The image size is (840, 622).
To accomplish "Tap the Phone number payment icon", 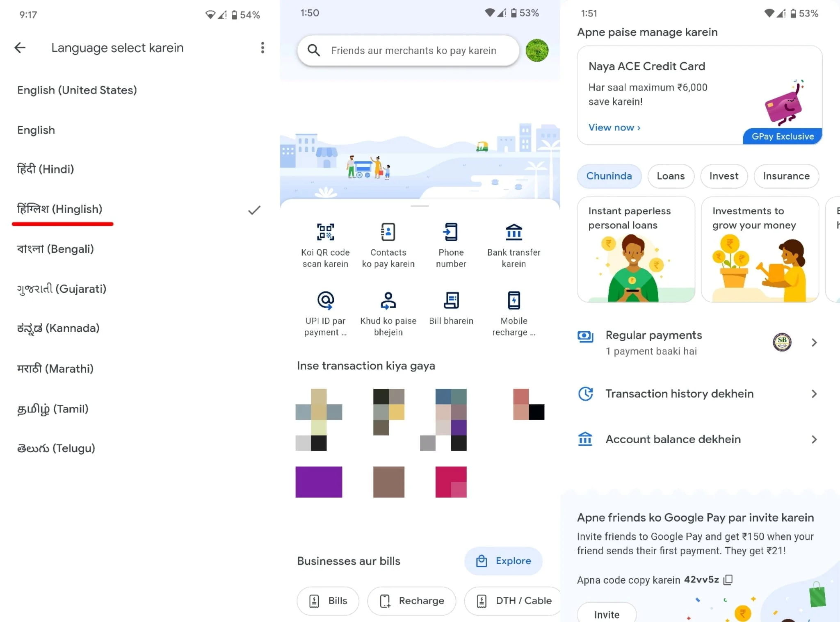I will tap(451, 232).
